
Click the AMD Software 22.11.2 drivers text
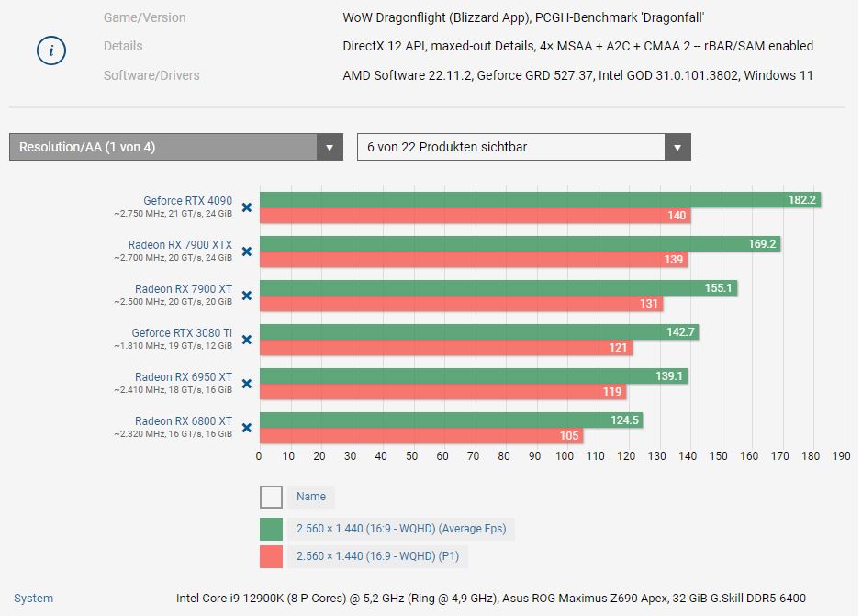point(577,75)
